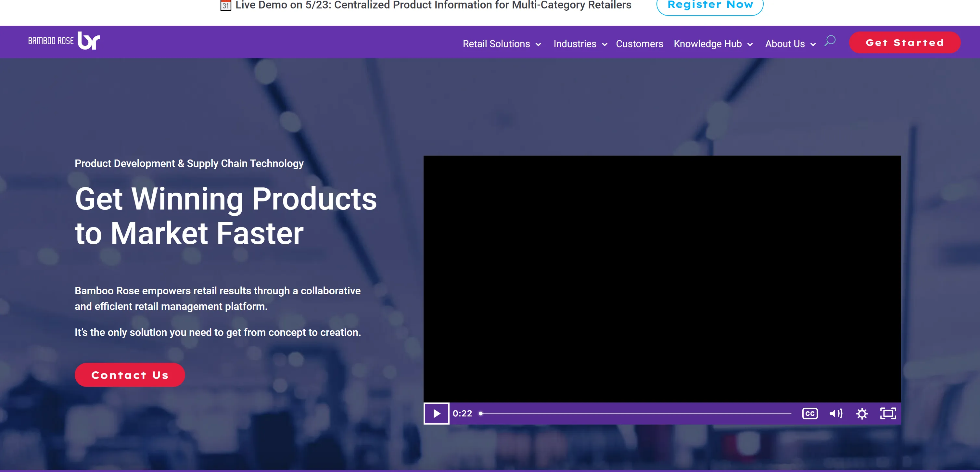
Task: Expand Retail Solutions dropdown arrow
Action: (538, 45)
